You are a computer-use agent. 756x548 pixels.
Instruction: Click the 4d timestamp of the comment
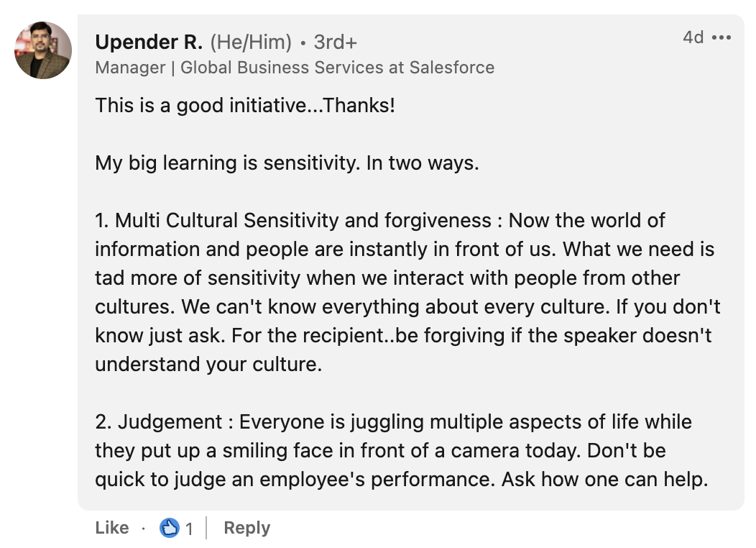693,37
